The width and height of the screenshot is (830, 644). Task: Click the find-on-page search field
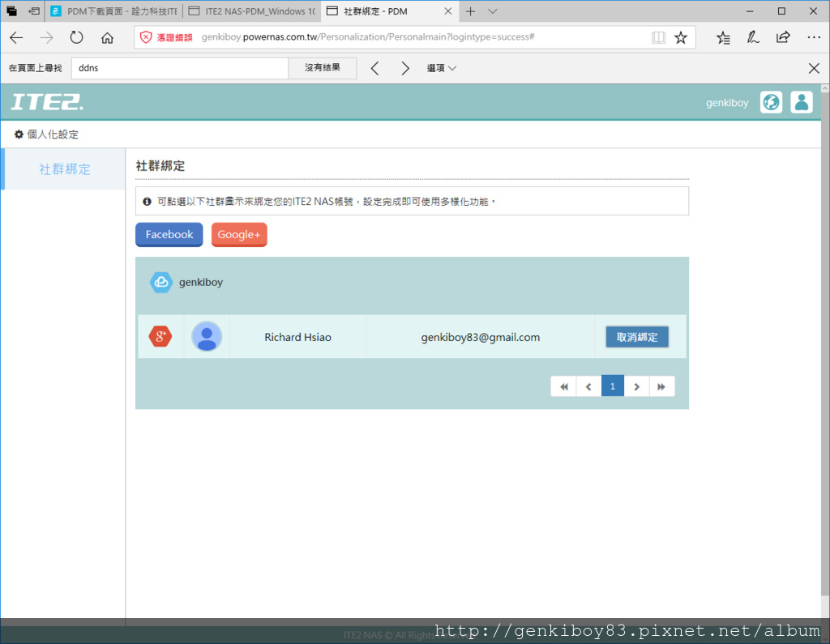(179, 68)
